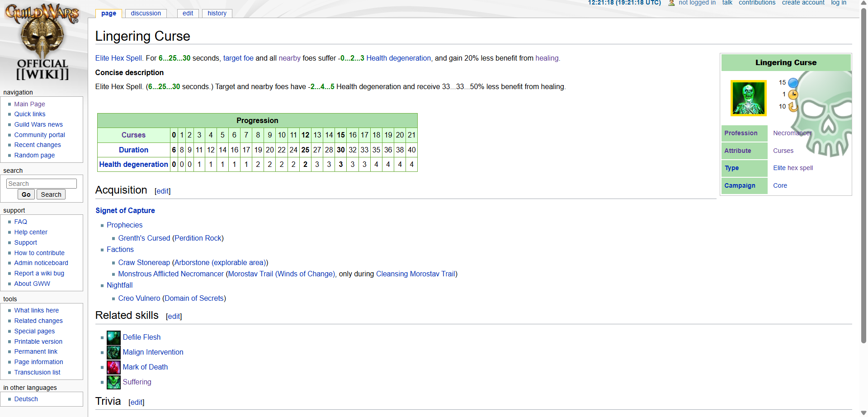Open Signet of Capture link
The image size is (868, 417).
click(x=125, y=211)
